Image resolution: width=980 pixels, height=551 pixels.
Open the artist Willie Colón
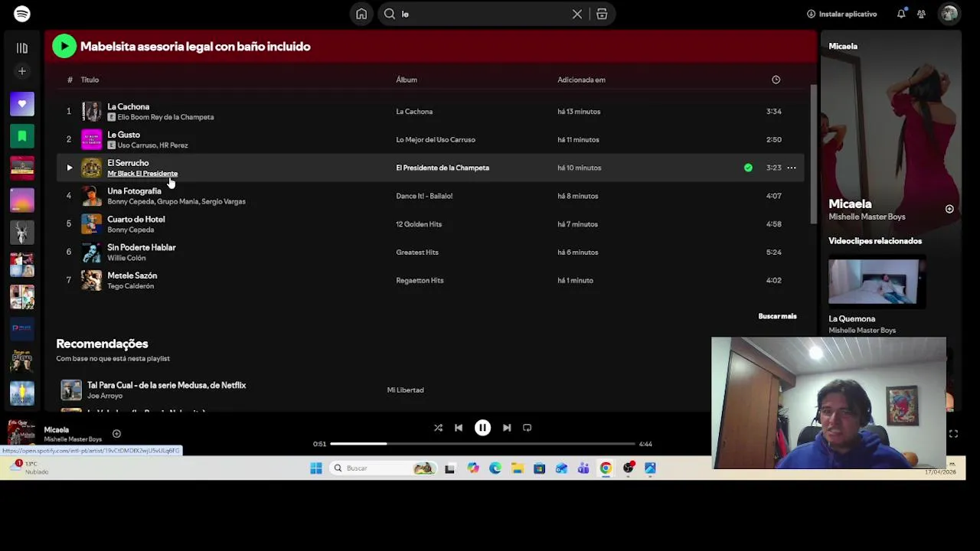[x=126, y=258]
